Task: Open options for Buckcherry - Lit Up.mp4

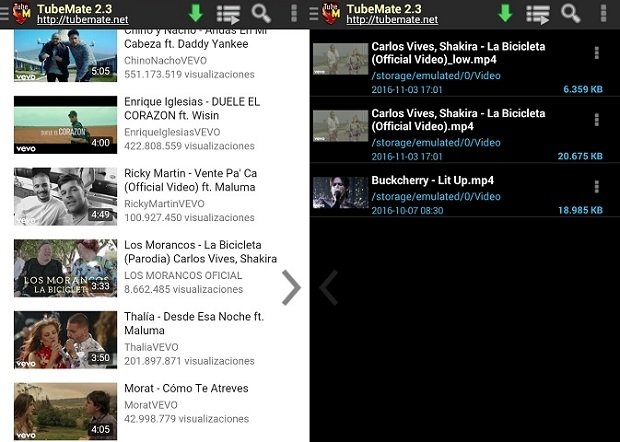Action: (x=597, y=186)
